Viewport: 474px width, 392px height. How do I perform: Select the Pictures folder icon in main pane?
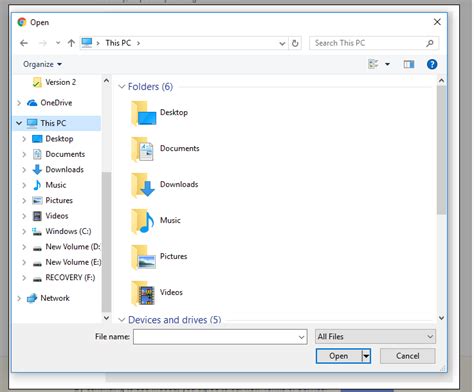click(143, 257)
